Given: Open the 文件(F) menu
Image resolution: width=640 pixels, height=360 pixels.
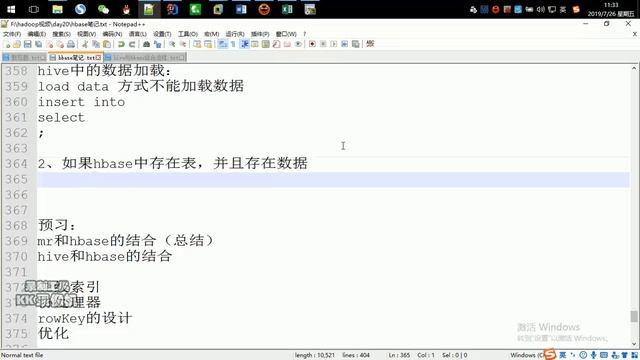Looking at the screenshot, I should tap(12, 34).
